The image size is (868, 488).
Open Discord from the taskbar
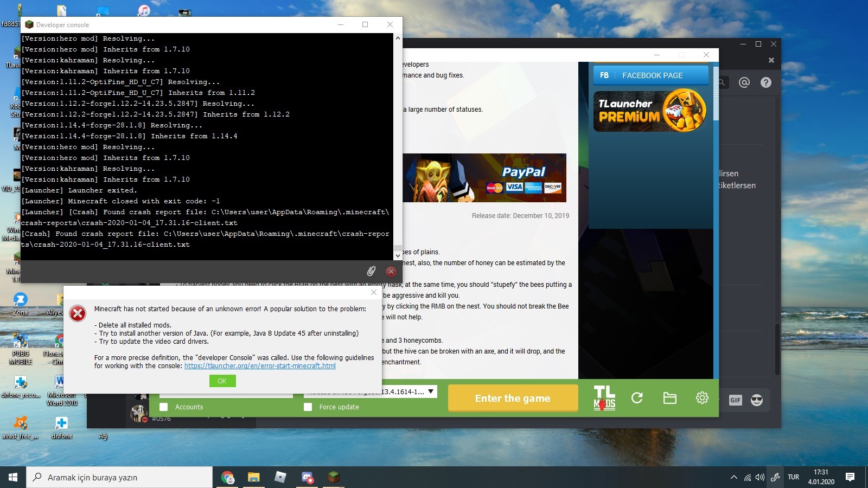[307, 477]
